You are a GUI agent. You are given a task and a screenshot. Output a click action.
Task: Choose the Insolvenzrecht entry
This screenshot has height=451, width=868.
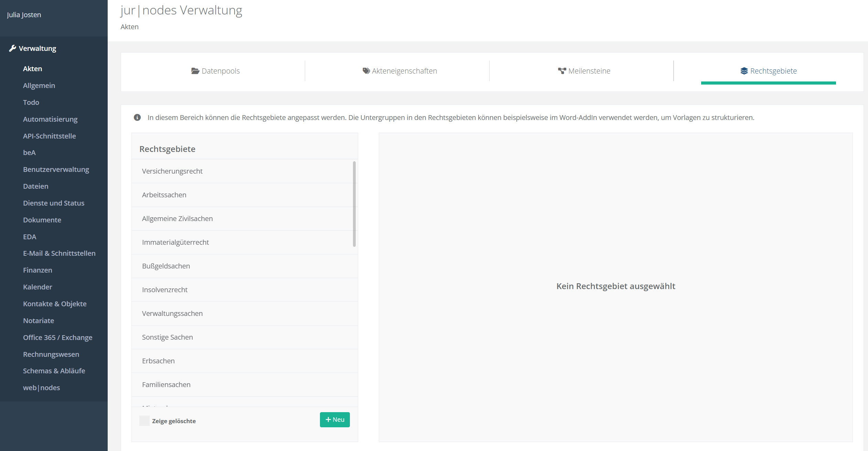pos(165,290)
